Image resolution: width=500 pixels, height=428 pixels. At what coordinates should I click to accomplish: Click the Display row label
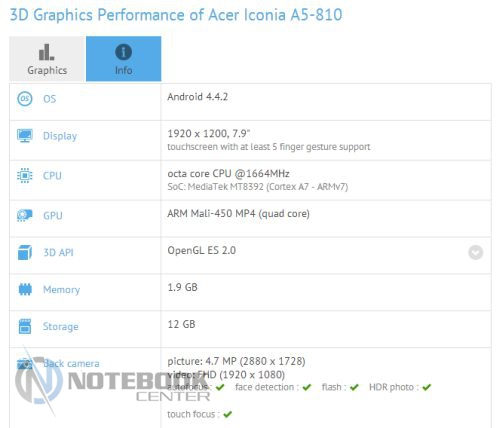tap(60, 136)
